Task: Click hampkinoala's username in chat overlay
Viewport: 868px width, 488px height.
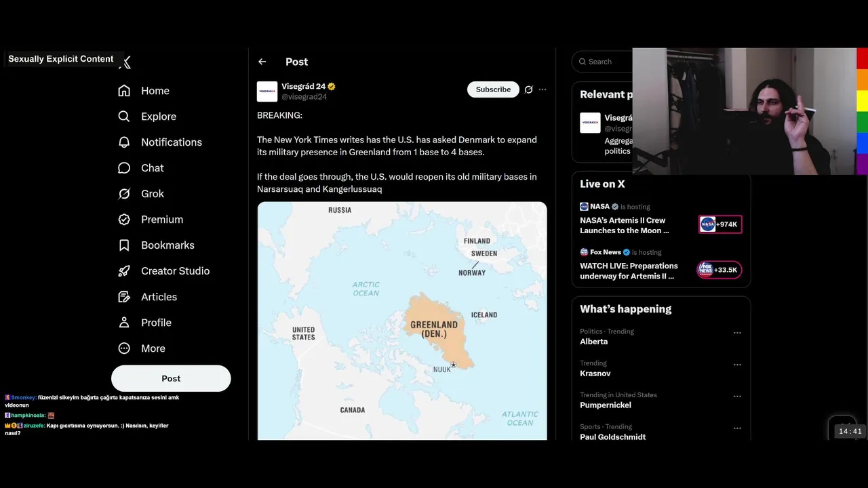Action: pos(28,415)
